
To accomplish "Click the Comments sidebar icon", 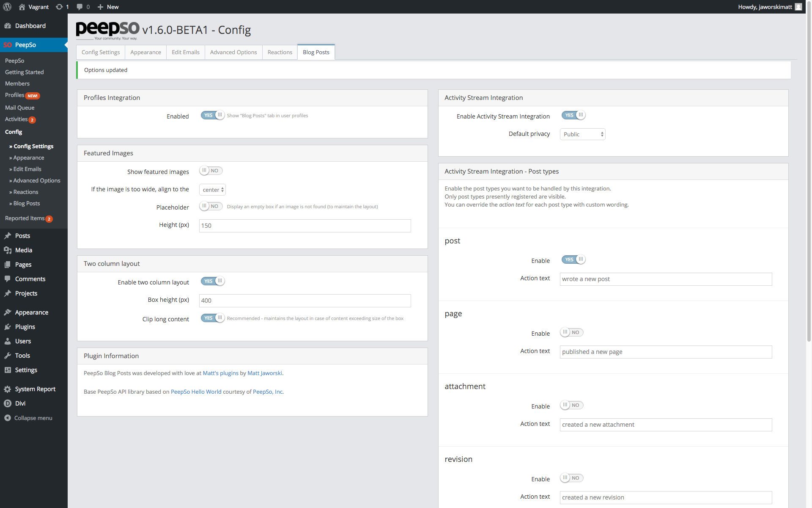I will [8, 279].
